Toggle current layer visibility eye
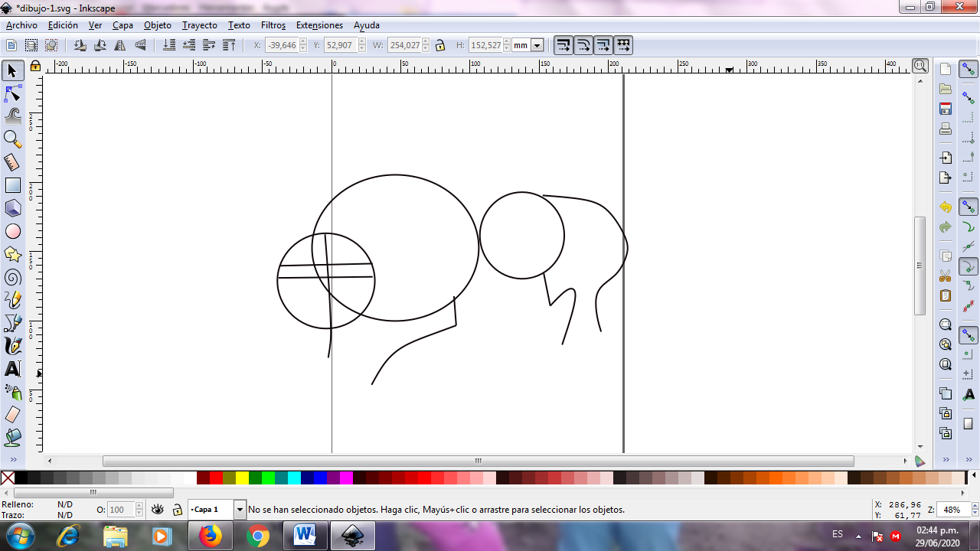The height and width of the screenshot is (551, 980). click(157, 510)
